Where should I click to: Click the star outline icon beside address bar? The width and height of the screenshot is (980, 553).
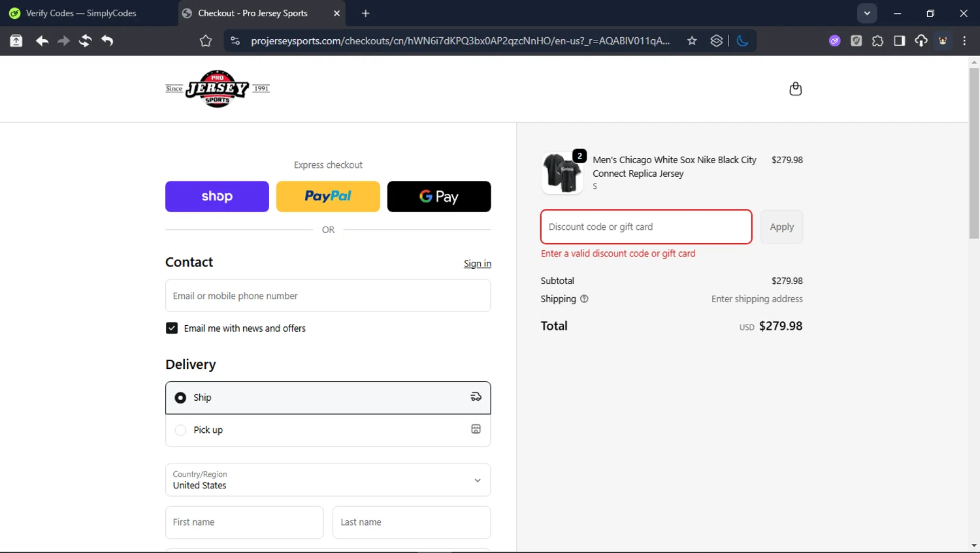[206, 40]
